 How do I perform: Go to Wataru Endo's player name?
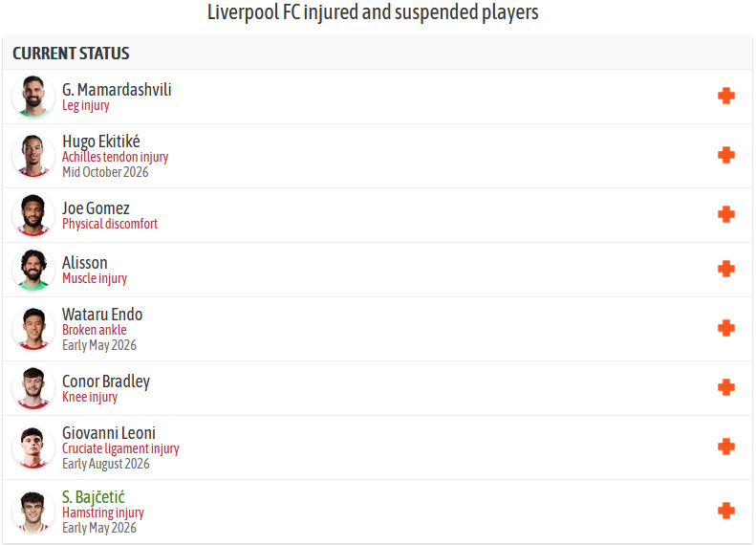click(102, 315)
